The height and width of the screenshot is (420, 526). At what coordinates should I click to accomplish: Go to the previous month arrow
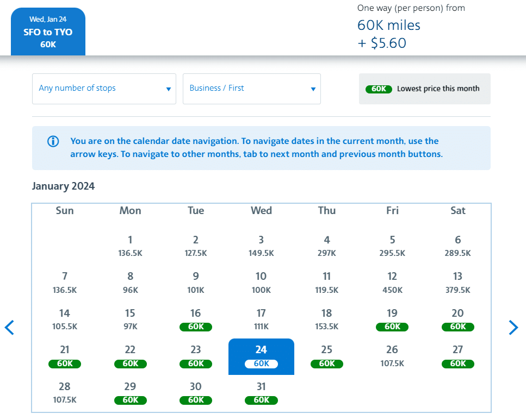click(x=9, y=327)
